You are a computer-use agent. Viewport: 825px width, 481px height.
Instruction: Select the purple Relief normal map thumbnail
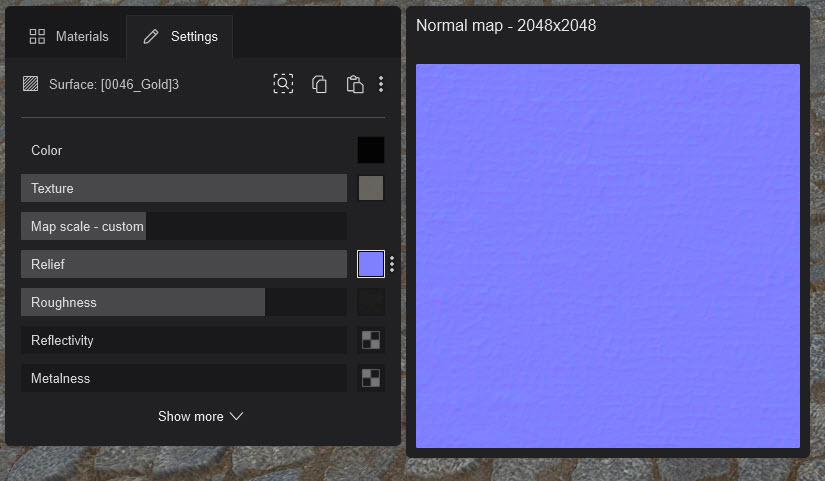371,264
